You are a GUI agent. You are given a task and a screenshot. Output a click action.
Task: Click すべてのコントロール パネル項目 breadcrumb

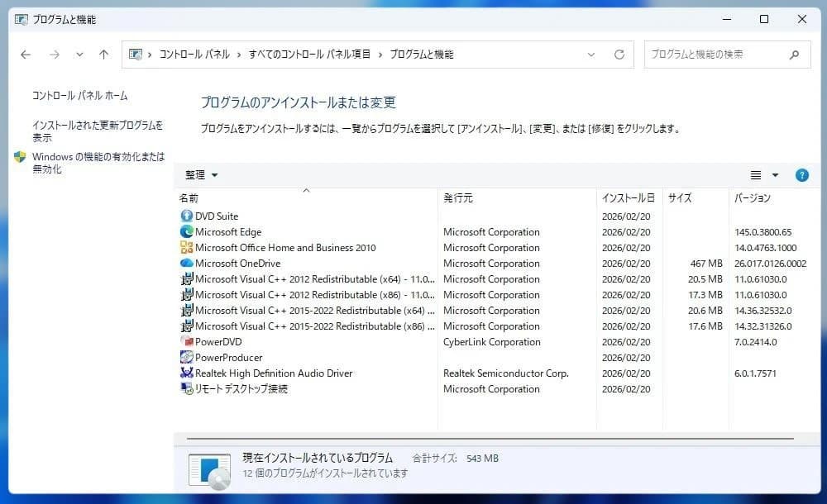pyautogui.click(x=309, y=55)
